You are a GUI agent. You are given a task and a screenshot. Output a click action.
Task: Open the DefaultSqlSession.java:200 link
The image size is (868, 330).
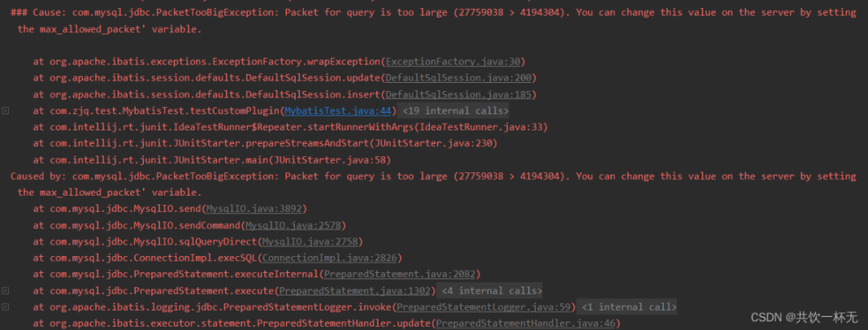(458, 77)
